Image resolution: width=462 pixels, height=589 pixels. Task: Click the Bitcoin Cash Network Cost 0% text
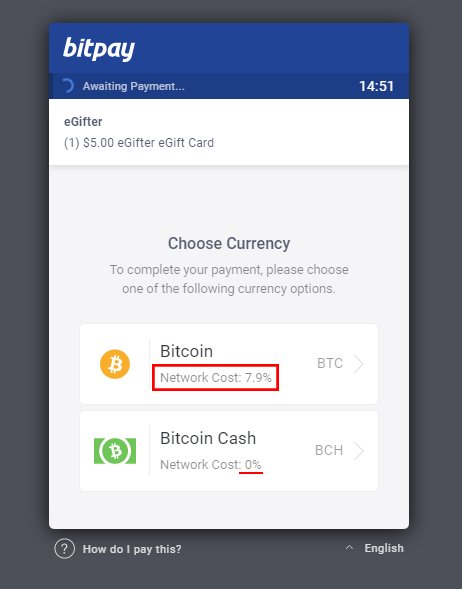pyautogui.click(x=211, y=465)
